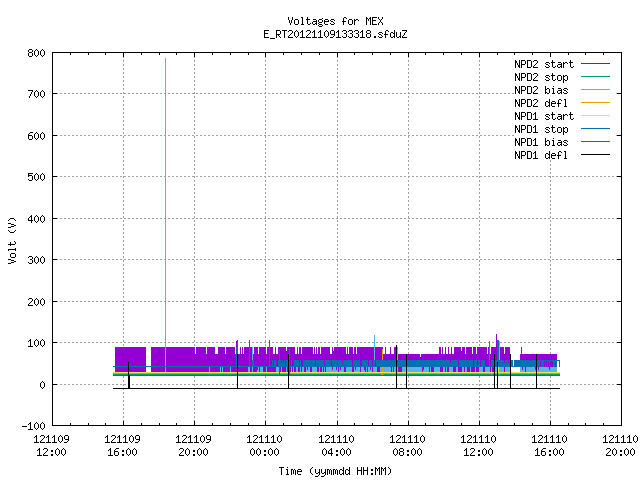This screenshot has width=640, height=480.
Task: Click the 'Volt (V)' y-axis label
Action: click(x=12, y=240)
